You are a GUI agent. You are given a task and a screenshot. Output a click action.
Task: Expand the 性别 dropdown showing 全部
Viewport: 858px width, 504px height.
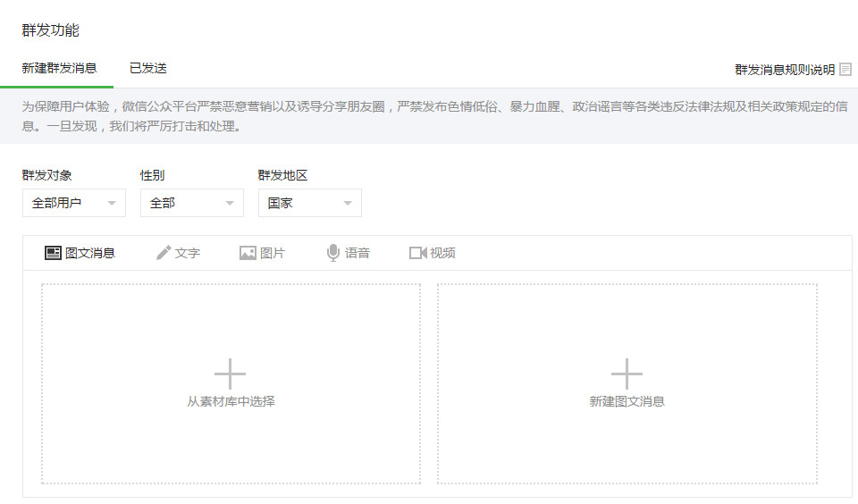tap(192, 203)
